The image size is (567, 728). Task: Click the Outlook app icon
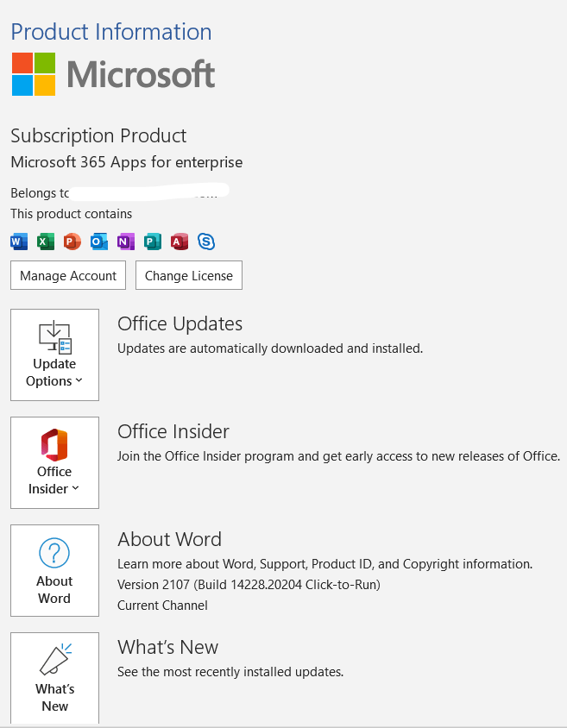pos(99,242)
